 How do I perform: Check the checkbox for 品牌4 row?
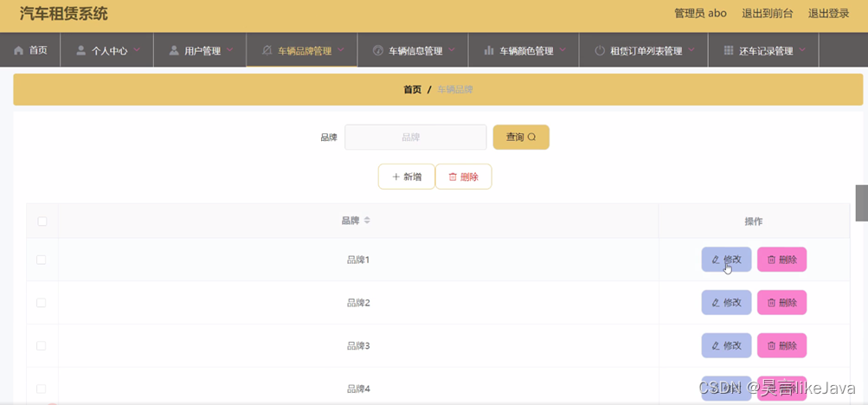(41, 389)
